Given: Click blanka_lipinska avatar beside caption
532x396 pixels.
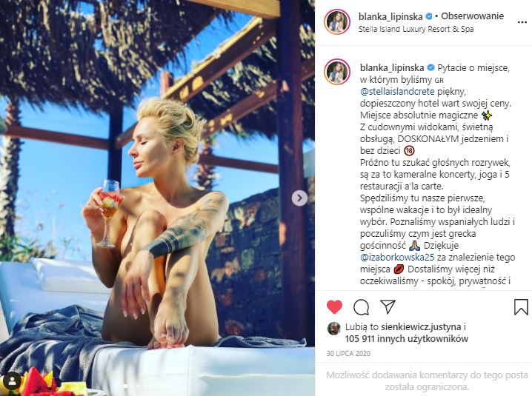Looking at the screenshot, I should click(x=337, y=72).
